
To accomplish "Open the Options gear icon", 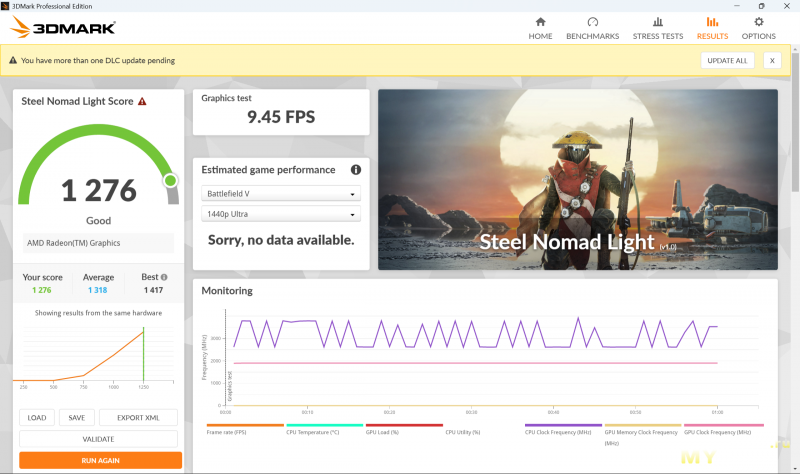I will [x=758, y=22].
